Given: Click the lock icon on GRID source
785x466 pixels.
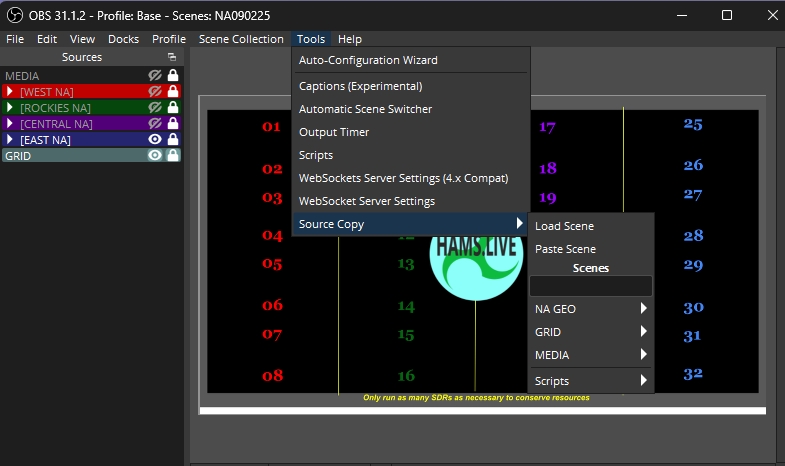Looking at the screenshot, I should click(x=173, y=156).
